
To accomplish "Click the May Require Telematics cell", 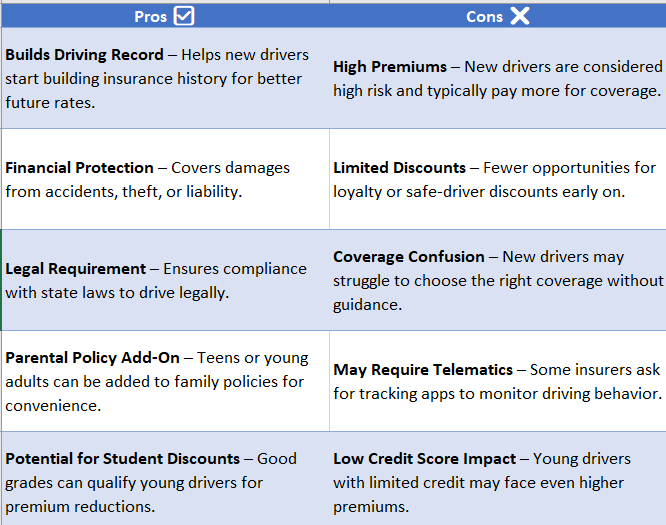I will tap(498, 381).
